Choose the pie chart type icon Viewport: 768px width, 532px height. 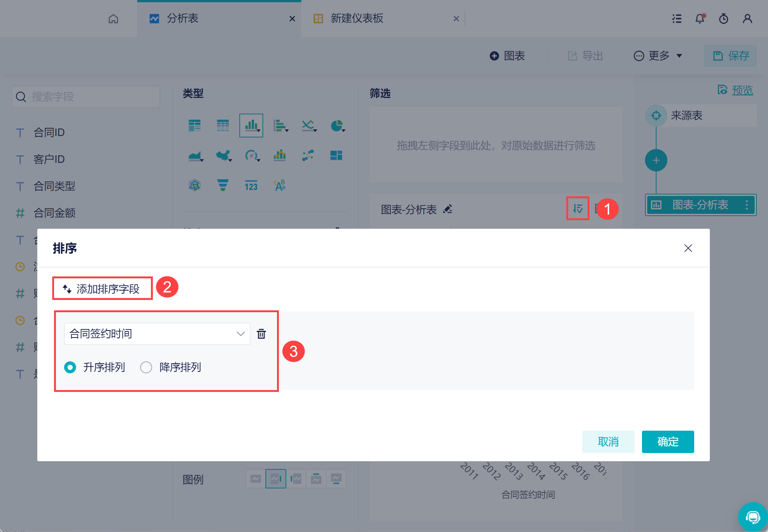click(x=337, y=126)
